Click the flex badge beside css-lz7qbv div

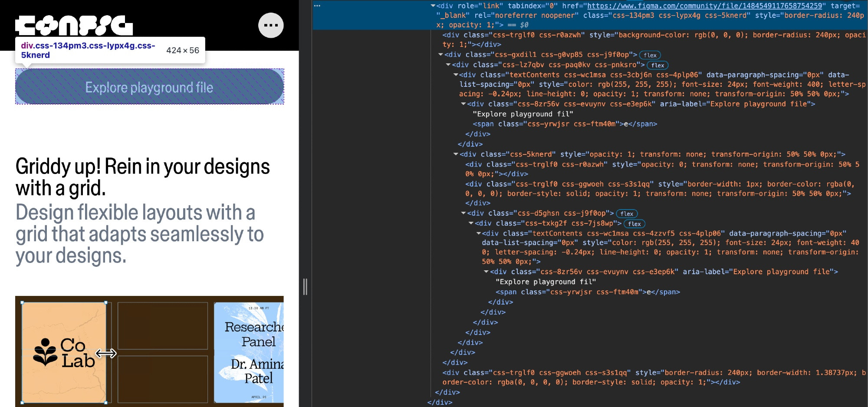(658, 65)
